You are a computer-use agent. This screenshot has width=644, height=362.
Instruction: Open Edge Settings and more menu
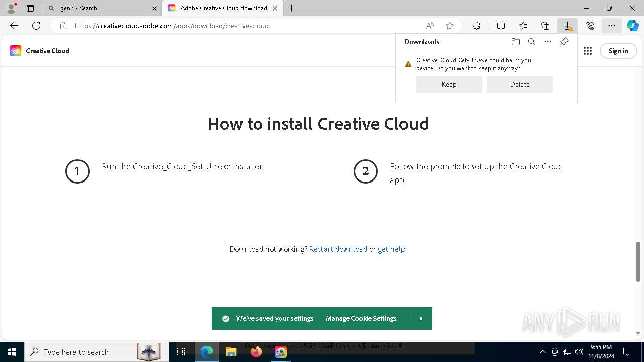612,26
